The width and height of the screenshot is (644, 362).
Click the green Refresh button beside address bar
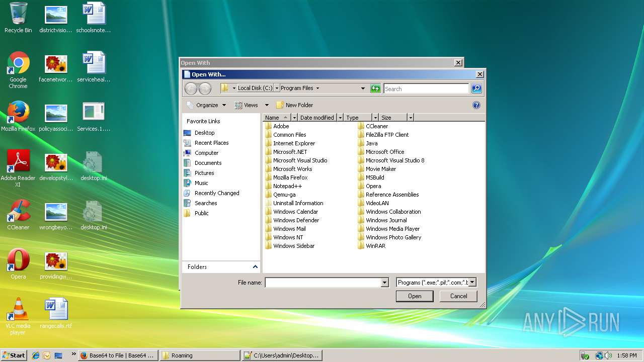click(375, 88)
